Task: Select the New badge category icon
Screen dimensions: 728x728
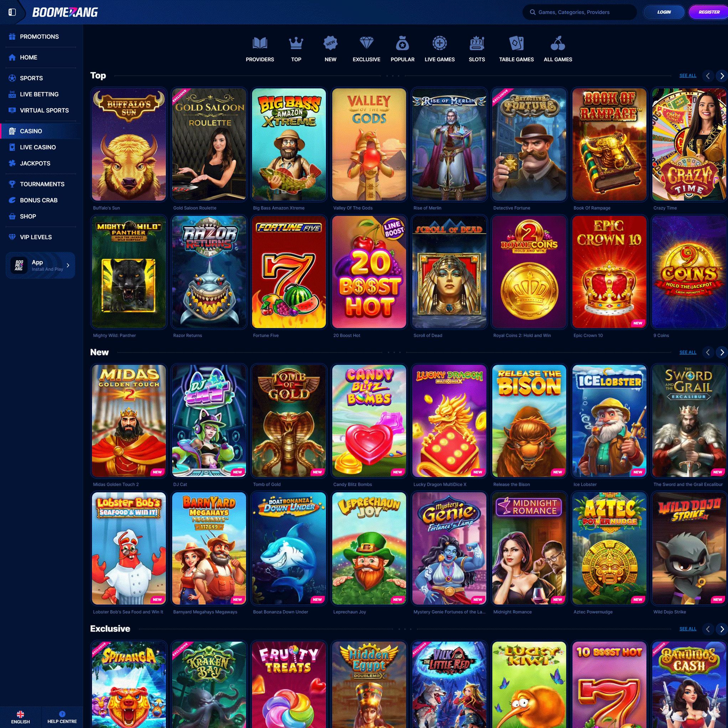Action: point(330,44)
